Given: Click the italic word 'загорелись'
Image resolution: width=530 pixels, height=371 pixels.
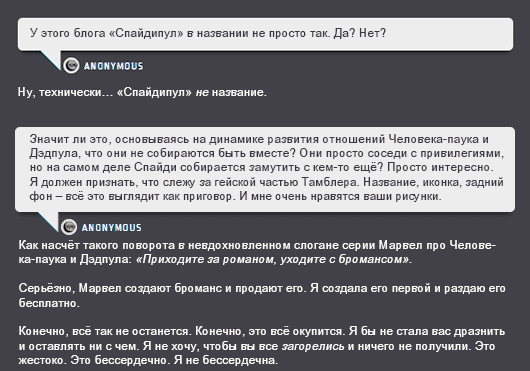Looking at the screenshot, I should [313, 346].
